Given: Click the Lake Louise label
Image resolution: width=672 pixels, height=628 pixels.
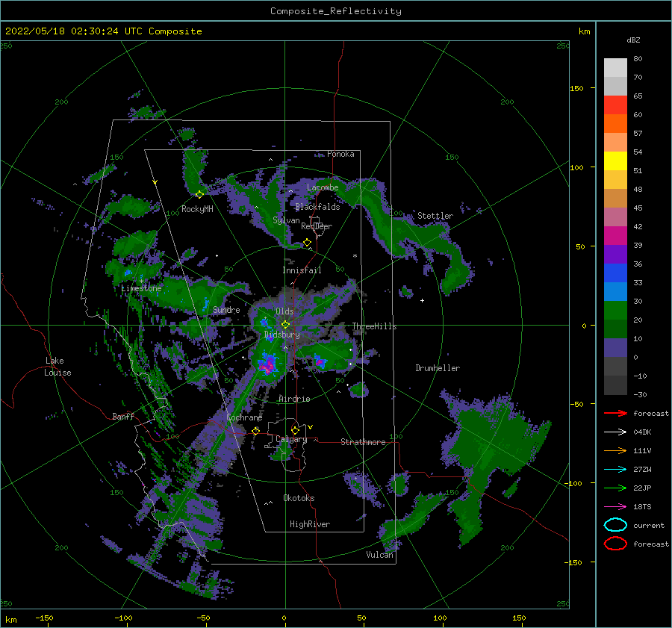Looking at the screenshot, I should (x=57, y=367).
